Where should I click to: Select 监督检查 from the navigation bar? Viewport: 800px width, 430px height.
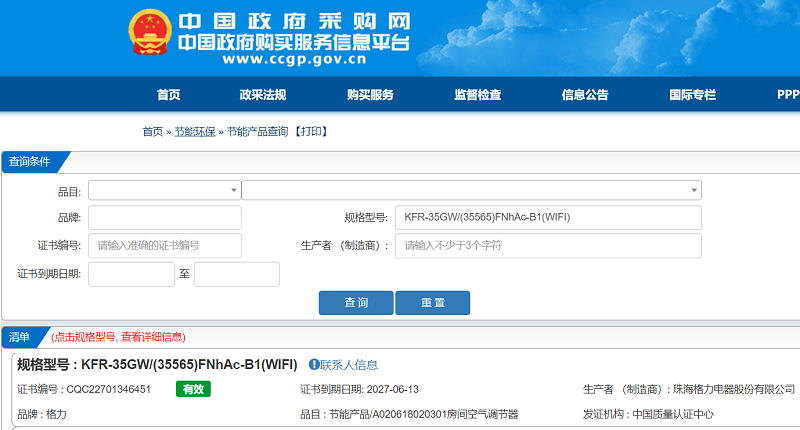pyautogui.click(x=478, y=95)
